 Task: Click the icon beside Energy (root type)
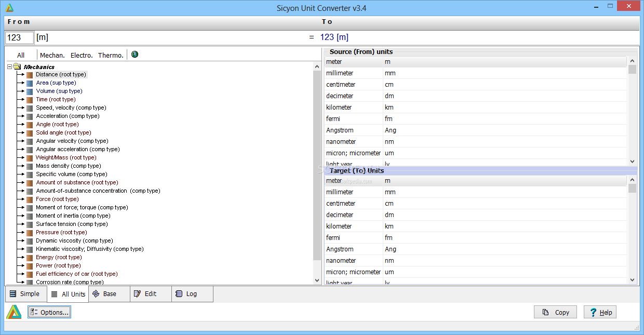pyautogui.click(x=30, y=258)
